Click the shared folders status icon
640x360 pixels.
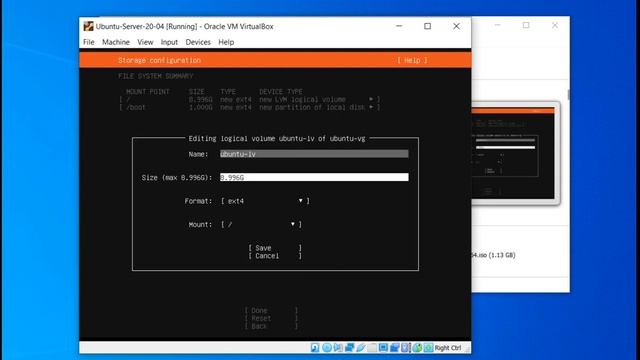(x=372, y=348)
